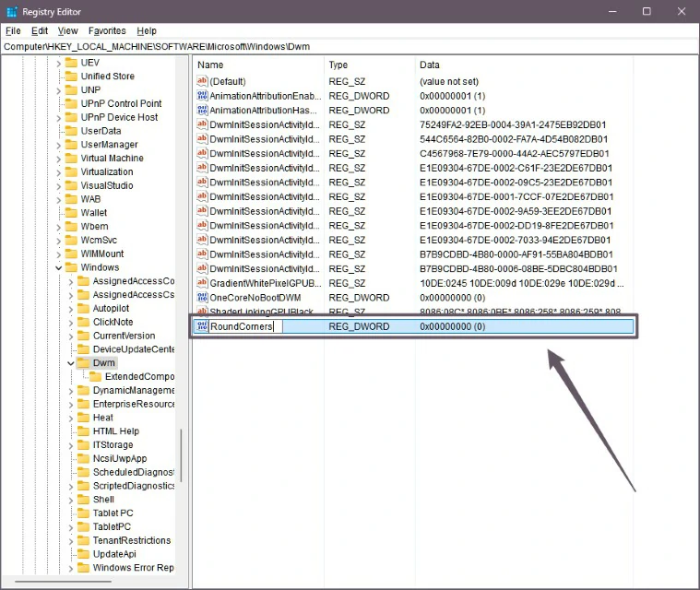700x590 pixels.
Task: Click the registry path address bar
Action: click(350, 46)
